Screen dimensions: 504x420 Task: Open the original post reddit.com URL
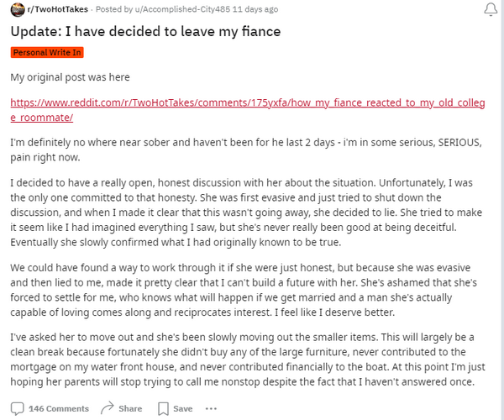pyautogui.click(x=248, y=110)
